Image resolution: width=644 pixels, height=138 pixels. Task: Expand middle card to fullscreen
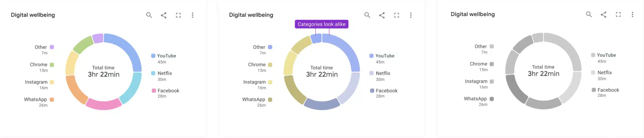tap(397, 15)
